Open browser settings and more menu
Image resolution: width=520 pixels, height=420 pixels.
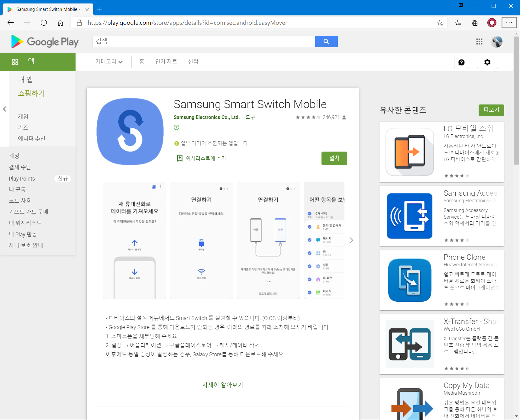pyautogui.click(x=509, y=23)
